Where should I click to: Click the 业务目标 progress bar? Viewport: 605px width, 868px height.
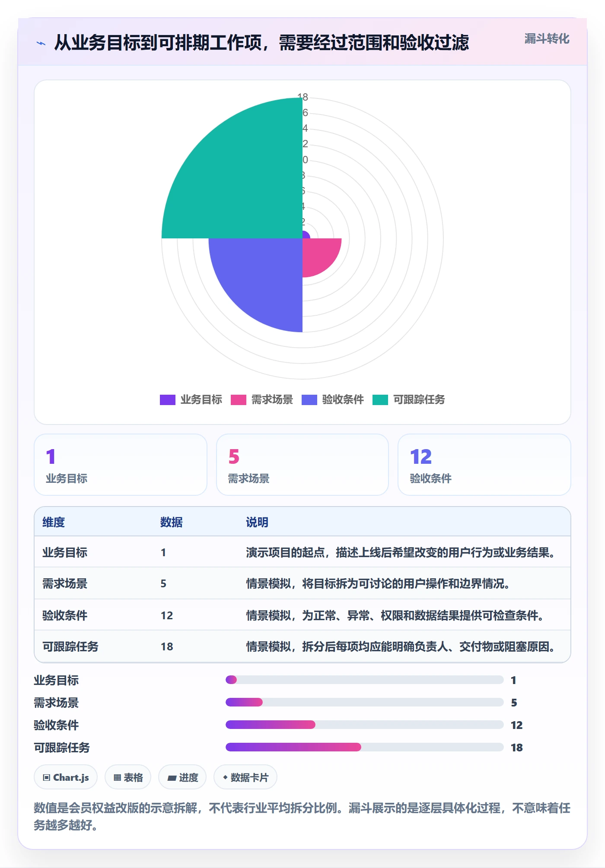[364, 680]
